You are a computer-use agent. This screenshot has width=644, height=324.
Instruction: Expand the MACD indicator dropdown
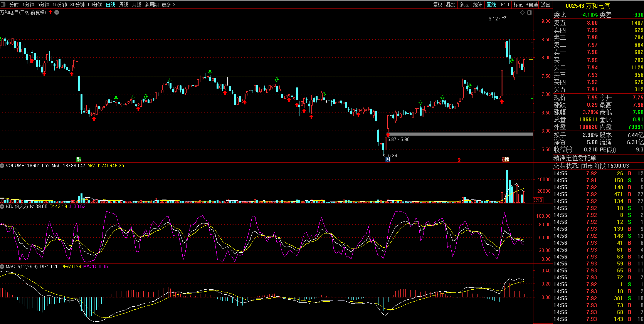coord(3,267)
